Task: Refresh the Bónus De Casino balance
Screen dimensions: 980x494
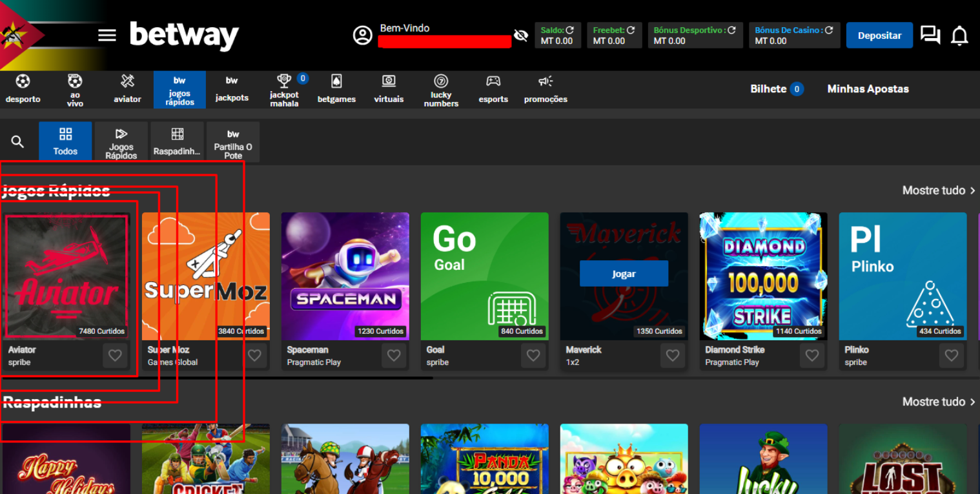Action: [829, 30]
